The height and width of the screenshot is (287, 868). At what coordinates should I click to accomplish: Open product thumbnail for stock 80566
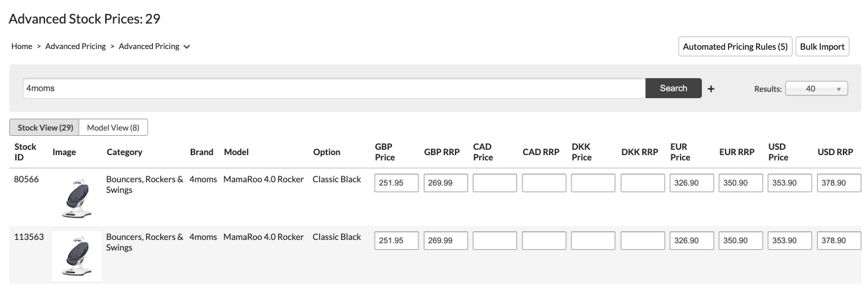coord(76,197)
